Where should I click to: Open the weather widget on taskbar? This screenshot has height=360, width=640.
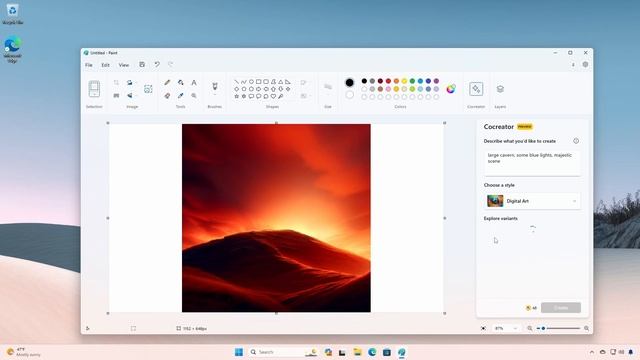click(24, 352)
